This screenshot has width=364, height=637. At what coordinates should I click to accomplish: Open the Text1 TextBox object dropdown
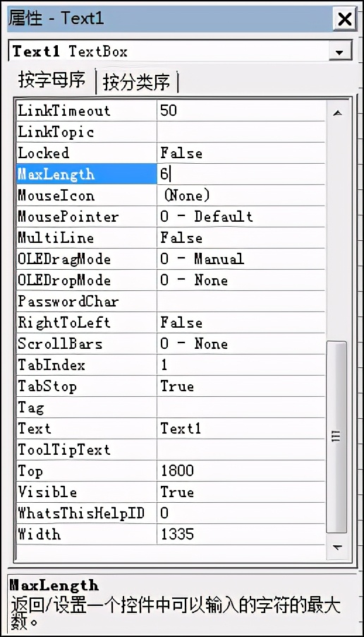(339, 52)
